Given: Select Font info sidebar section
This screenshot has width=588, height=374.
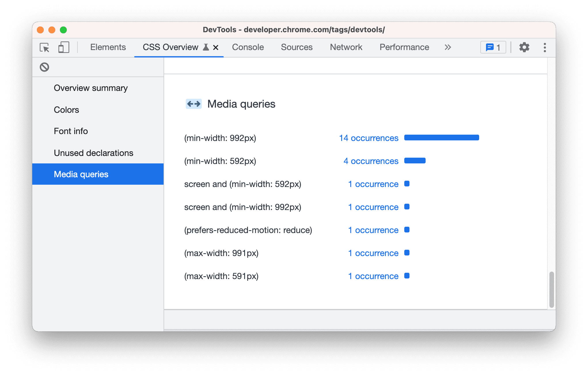Looking at the screenshot, I should 71,131.
